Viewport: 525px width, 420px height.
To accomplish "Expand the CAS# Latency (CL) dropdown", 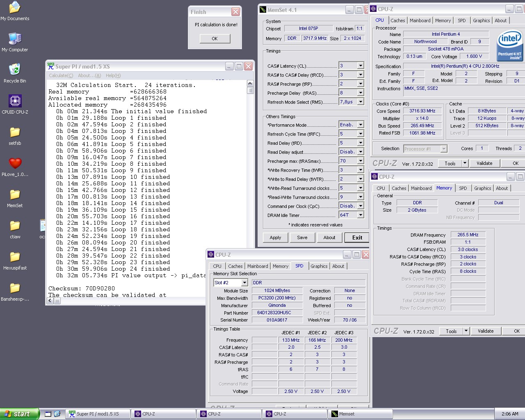I will [x=360, y=66].
